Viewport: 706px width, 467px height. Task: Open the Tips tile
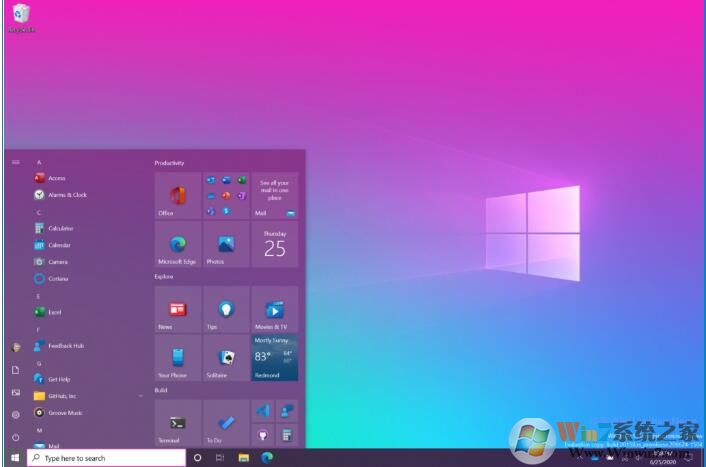point(226,309)
